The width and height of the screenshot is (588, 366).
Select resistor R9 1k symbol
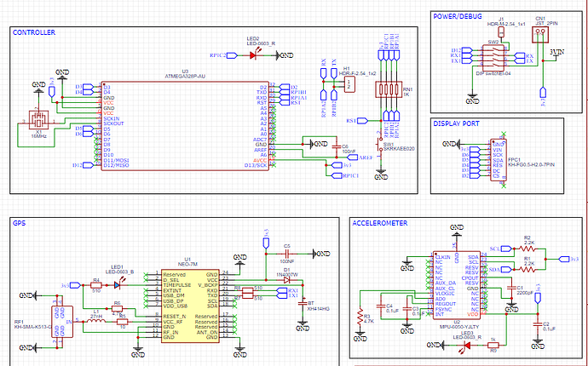click(x=493, y=344)
